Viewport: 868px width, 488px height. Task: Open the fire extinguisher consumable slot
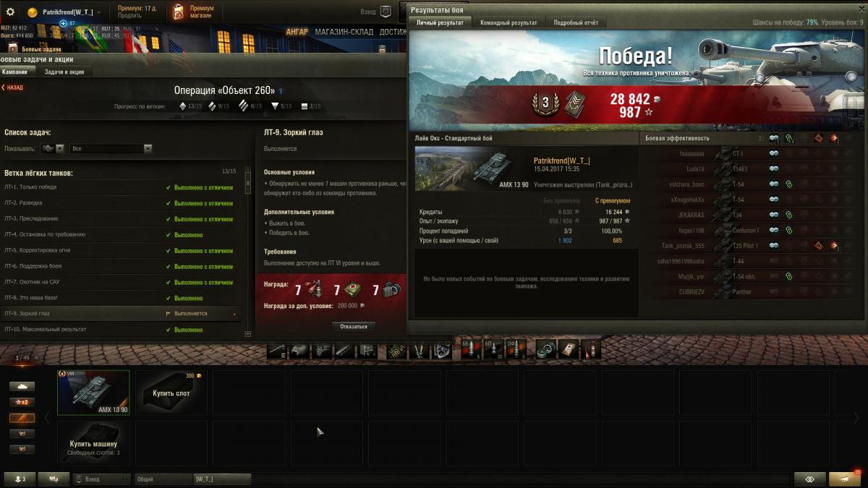pos(590,350)
